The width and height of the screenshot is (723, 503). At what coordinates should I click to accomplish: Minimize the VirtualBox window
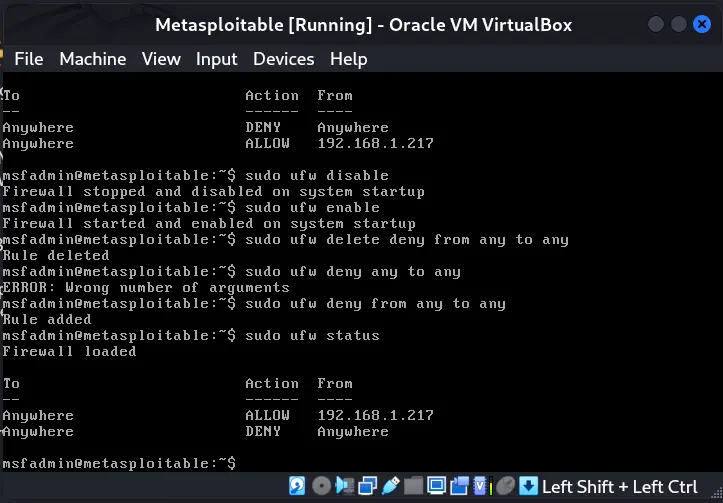click(x=656, y=24)
